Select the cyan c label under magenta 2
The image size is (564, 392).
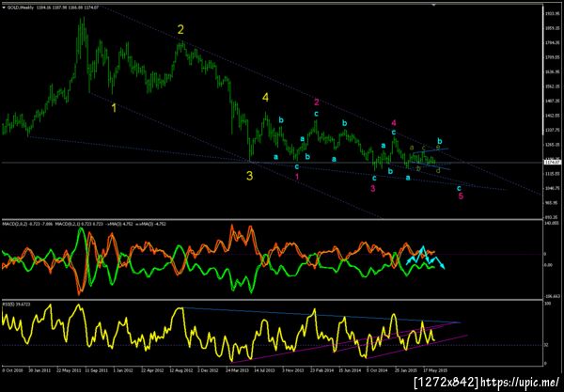pyautogui.click(x=316, y=114)
